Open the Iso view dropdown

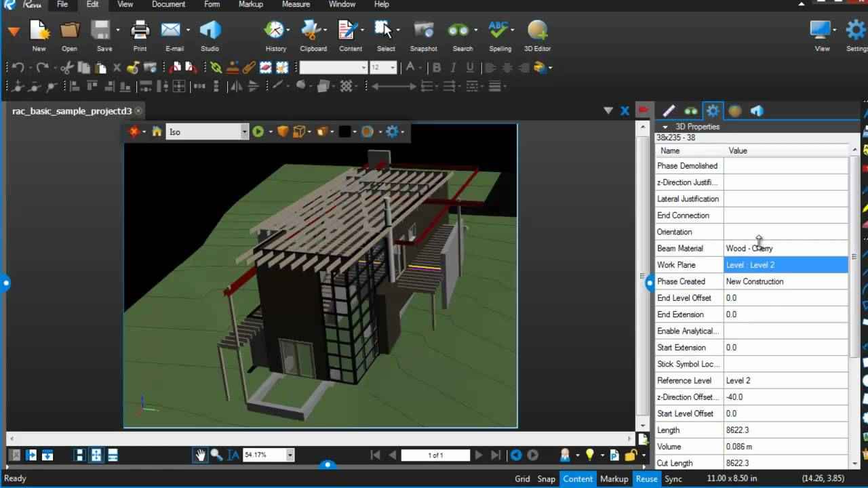(x=244, y=132)
